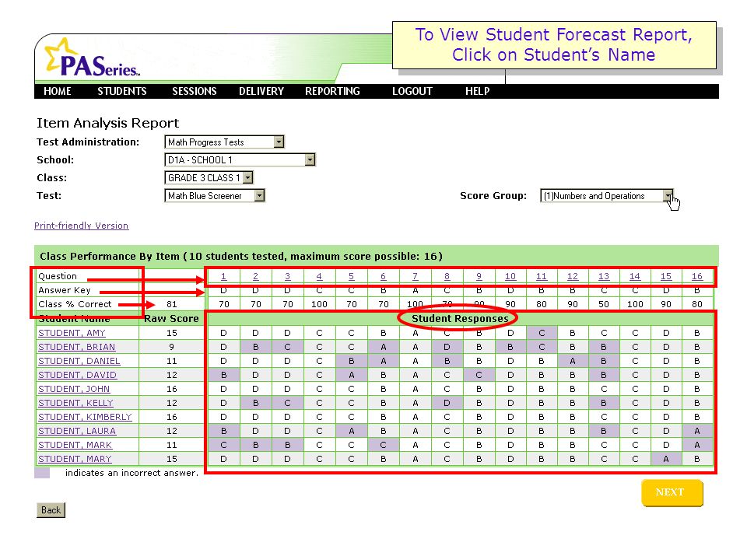This screenshot has width=747, height=560.
Task: Click the Class % Correct value 81
Action: click(172, 304)
